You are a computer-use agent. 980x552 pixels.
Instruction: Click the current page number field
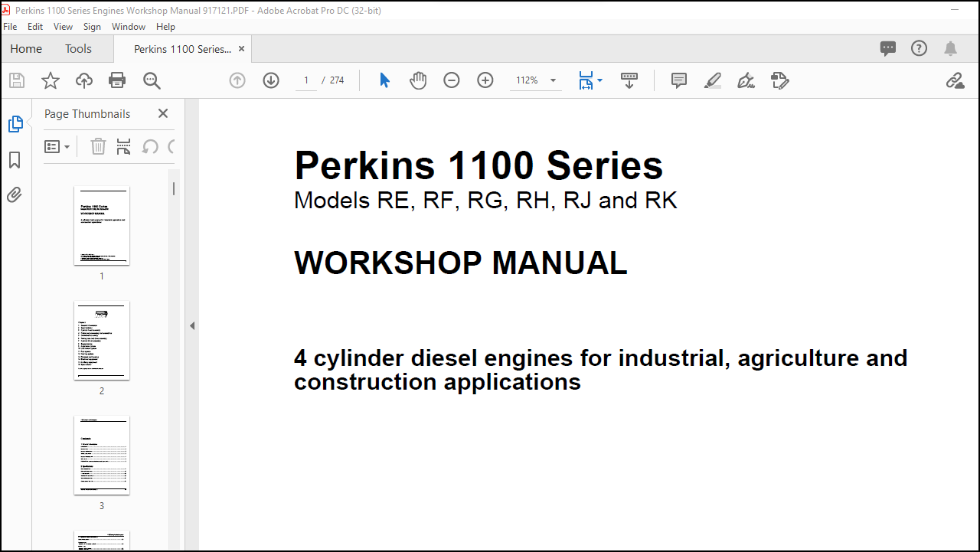(306, 80)
